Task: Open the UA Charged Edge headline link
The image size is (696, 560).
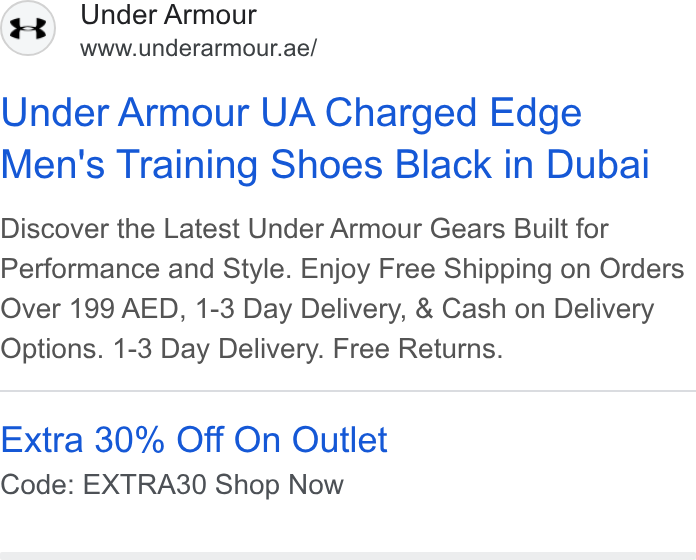Action: [325, 138]
